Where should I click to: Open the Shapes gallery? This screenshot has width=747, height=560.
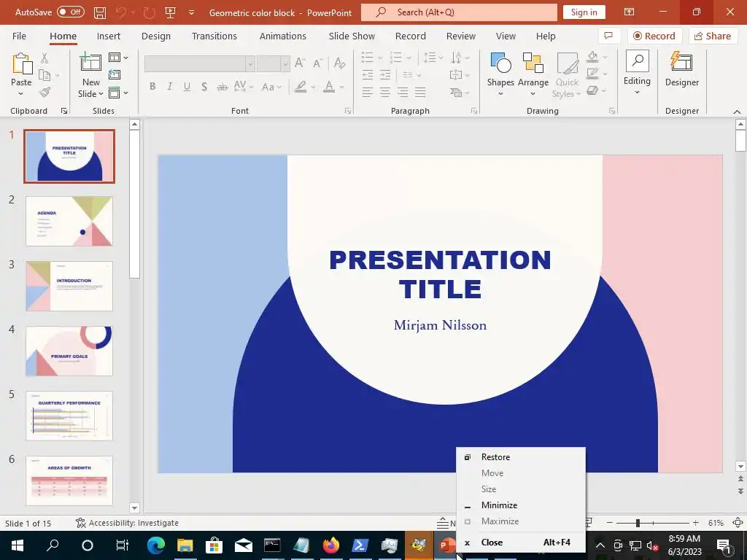point(500,74)
